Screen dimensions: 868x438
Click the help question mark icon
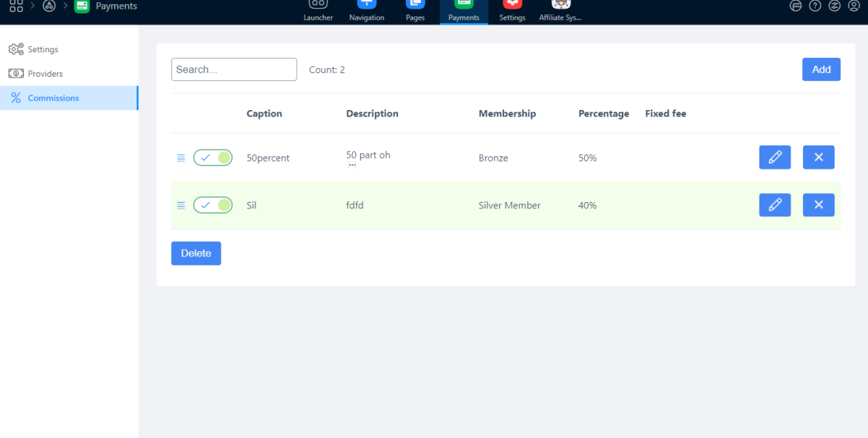tap(815, 7)
